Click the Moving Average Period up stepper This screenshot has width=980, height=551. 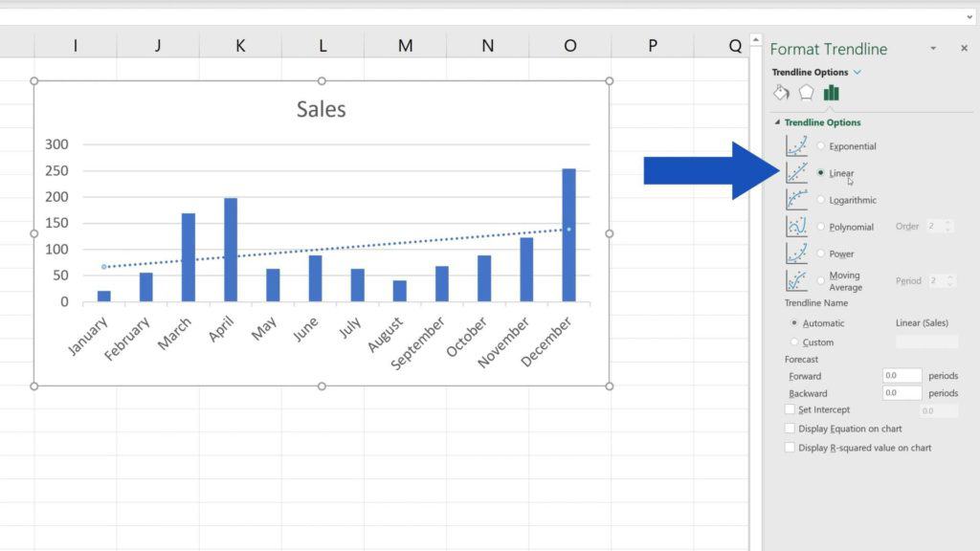(949, 275)
